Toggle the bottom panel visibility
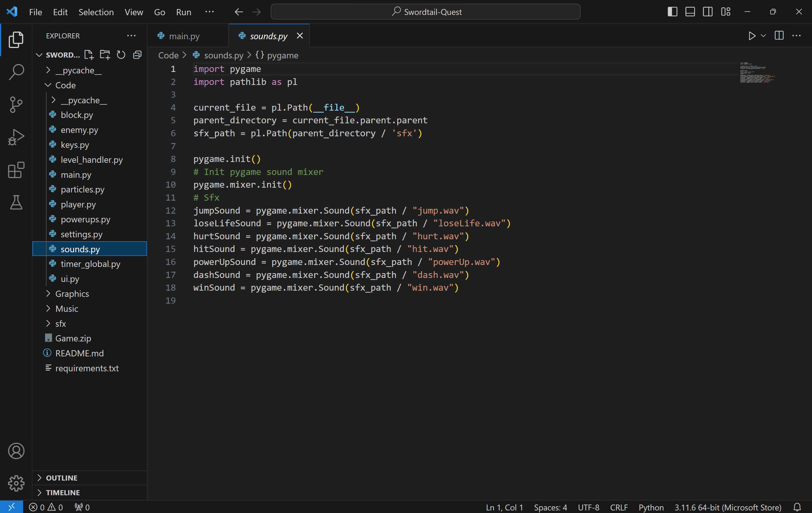 [x=690, y=12]
